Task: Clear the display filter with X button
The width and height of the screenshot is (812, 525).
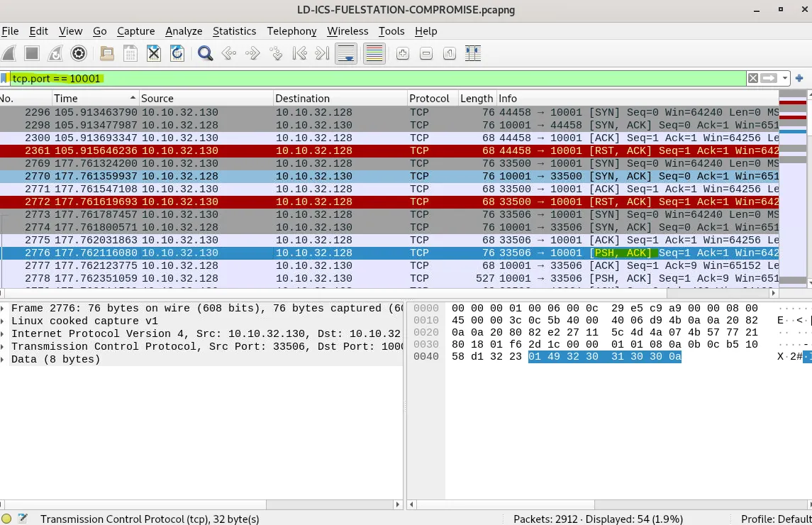Action: [x=753, y=79]
